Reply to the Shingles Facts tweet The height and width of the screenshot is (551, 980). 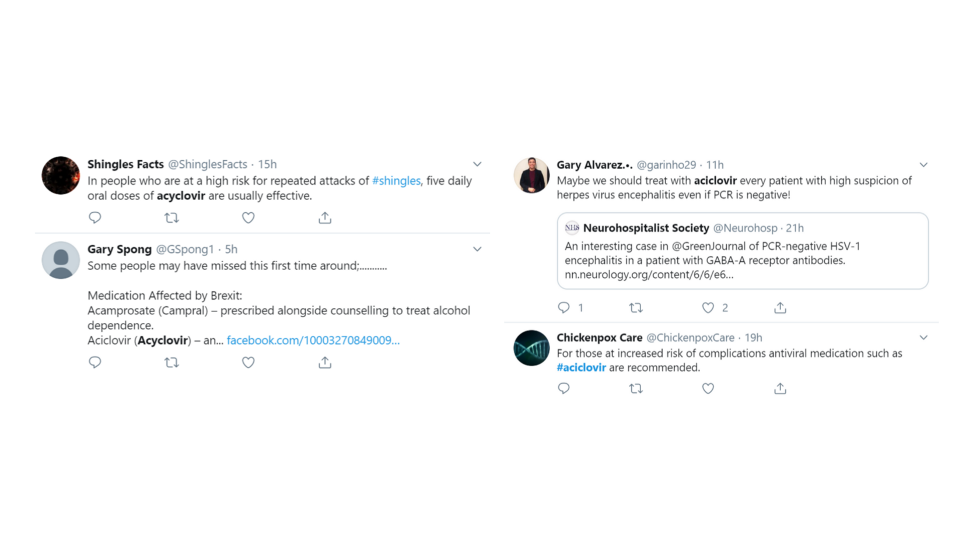coord(95,217)
